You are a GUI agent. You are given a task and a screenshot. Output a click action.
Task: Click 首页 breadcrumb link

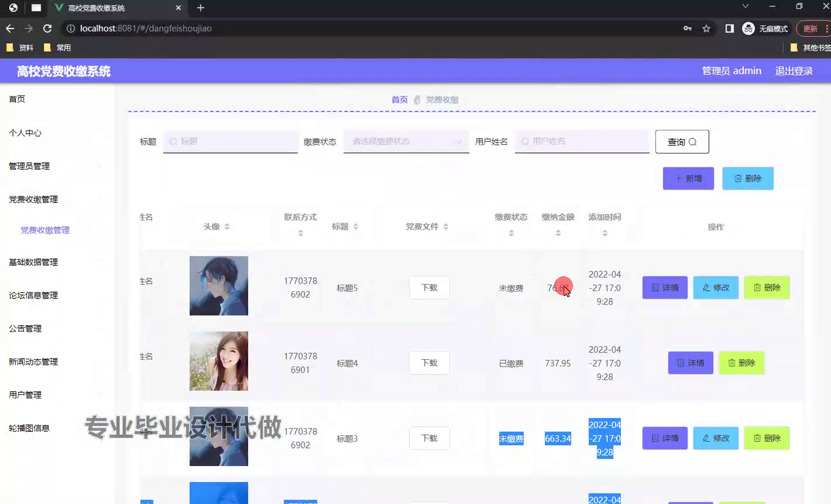coord(400,100)
